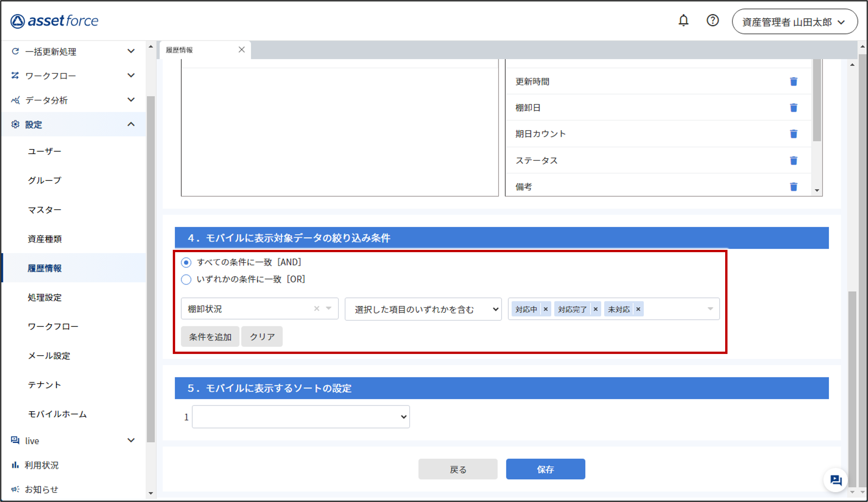Open the notifications bell
The image size is (868, 502).
pyautogui.click(x=683, y=21)
